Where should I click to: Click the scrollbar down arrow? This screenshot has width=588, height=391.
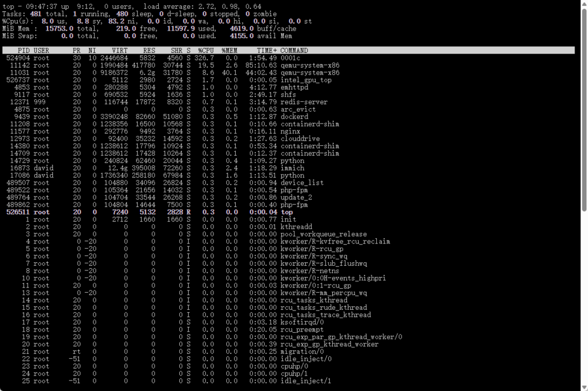point(584,387)
